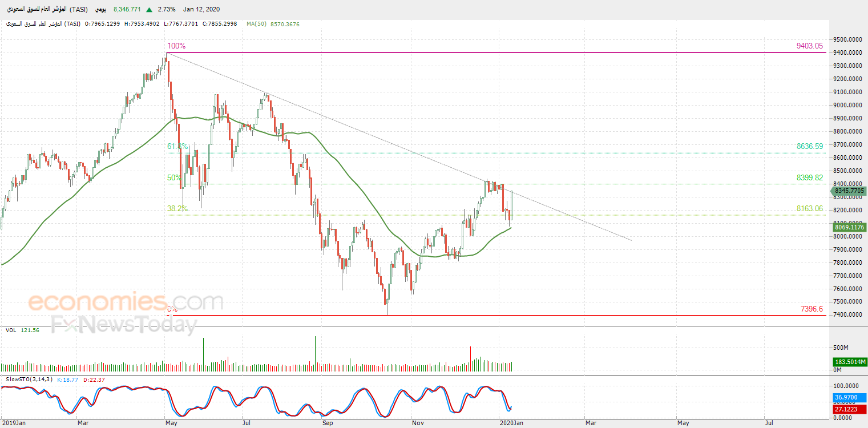The width and height of the screenshot is (868, 428).
Task: Click the 8399.82 Fibonacci level label
Action: point(810,177)
